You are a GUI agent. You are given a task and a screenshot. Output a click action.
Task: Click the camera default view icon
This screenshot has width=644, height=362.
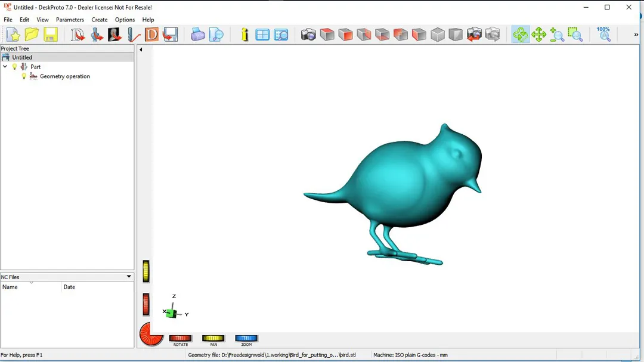pos(308,35)
